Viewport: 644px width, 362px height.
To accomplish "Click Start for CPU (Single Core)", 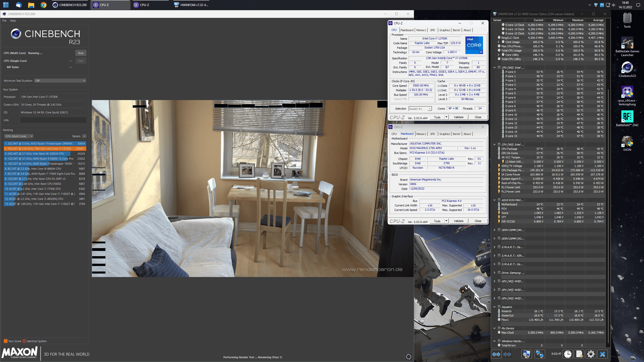I will coord(81,61).
